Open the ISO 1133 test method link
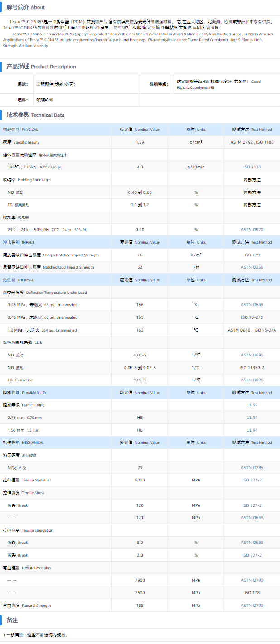 click(x=252, y=167)
